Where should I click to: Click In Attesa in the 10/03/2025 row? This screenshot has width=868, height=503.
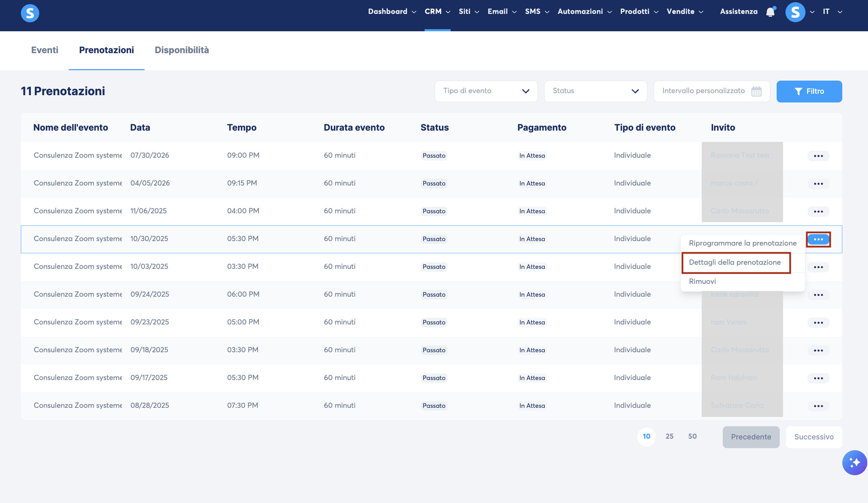[x=532, y=267]
